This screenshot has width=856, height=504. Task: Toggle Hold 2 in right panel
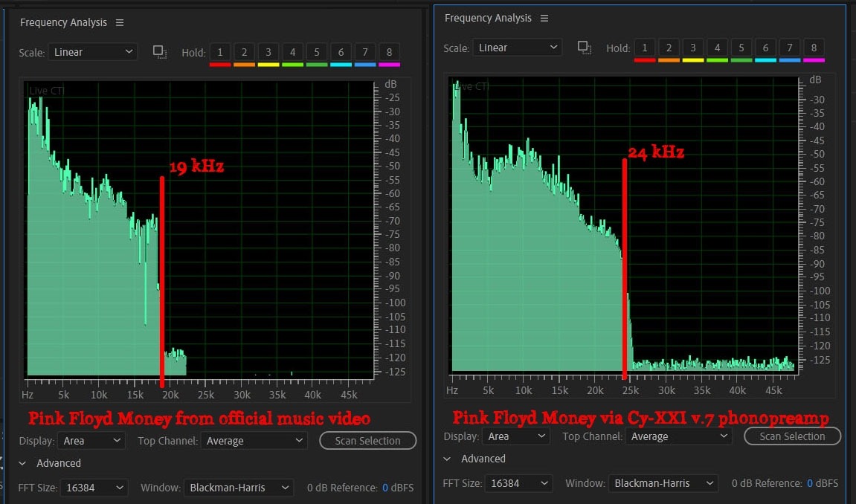click(x=669, y=48)
